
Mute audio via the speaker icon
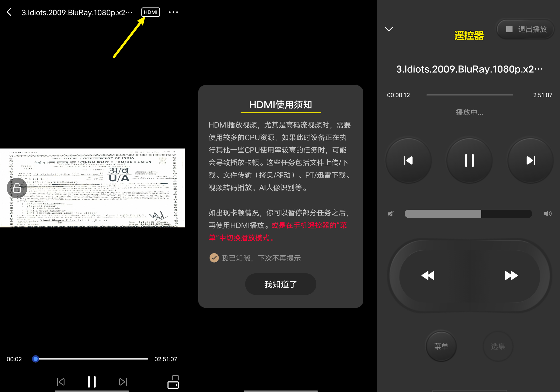(x=548, y=214)
